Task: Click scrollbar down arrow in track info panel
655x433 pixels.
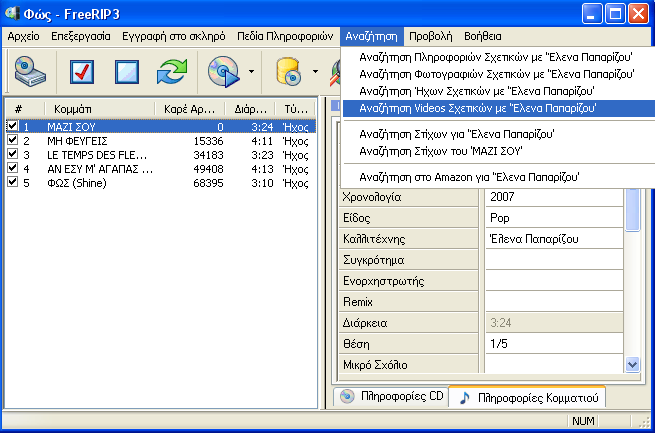Action: click(632, 364)
